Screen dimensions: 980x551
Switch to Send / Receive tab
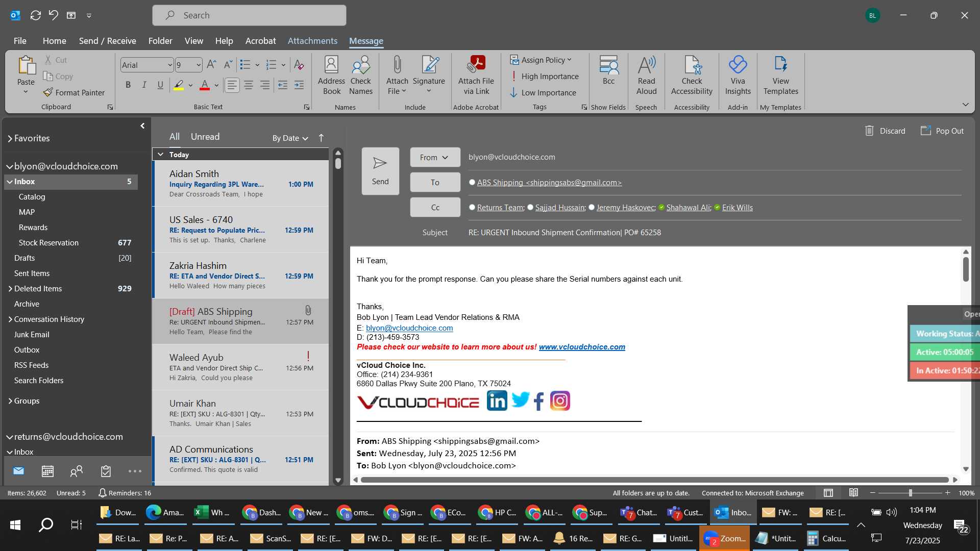(x=107, y=41)
